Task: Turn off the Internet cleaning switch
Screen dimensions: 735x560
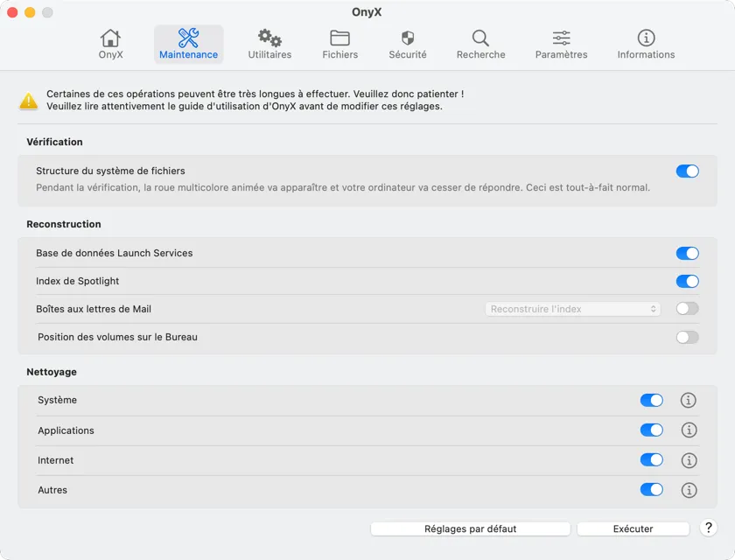Action: 652,459
